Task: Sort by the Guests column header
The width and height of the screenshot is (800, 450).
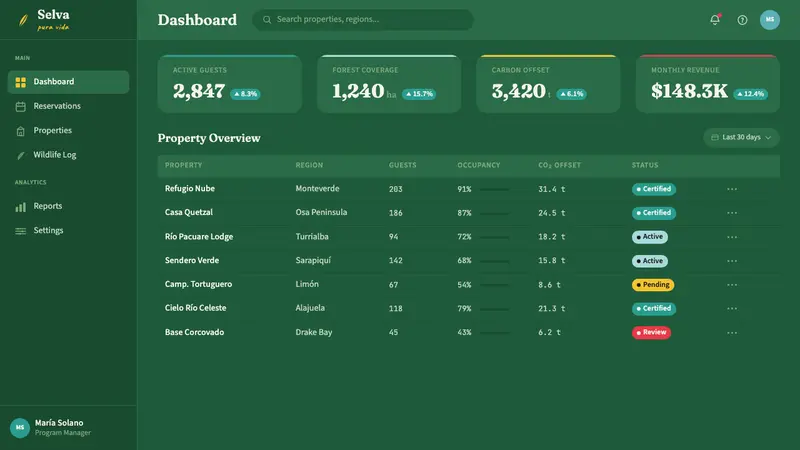Action: tap(403, 165)
